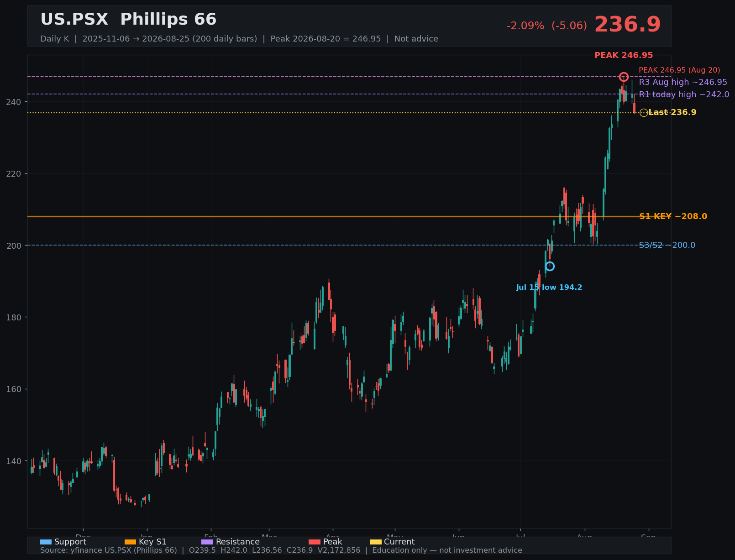Viewport: 735px width, 560px height.
Task: Click the 'Support' legend label
Action: point(70,542)
